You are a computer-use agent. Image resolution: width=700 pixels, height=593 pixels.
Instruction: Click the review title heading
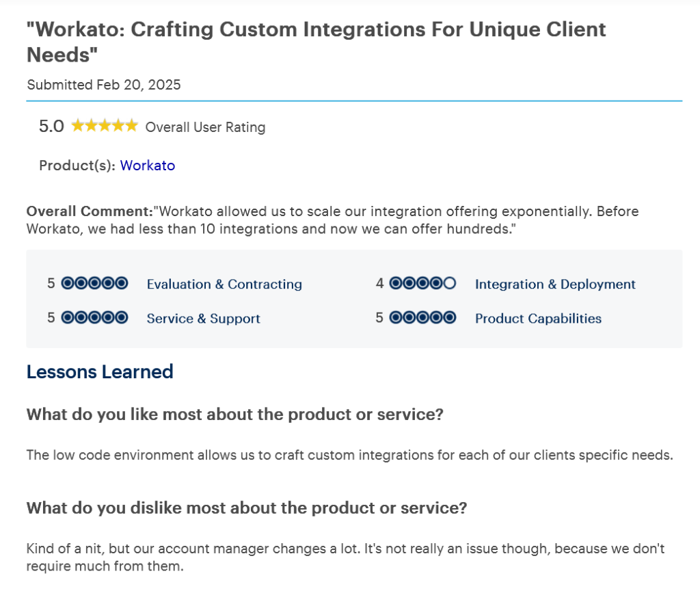[316, 41]
